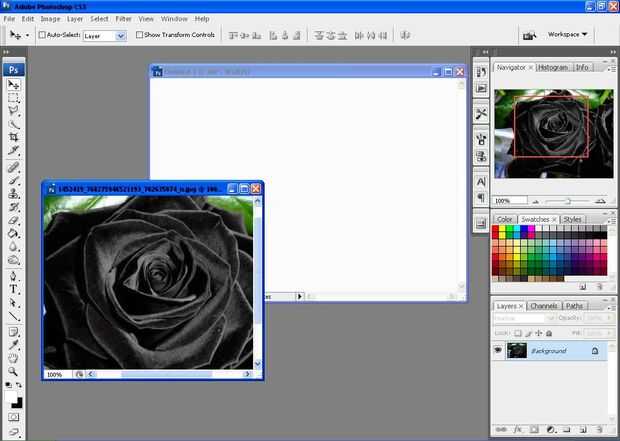
Task: Select the Path Selection tool
Action: (13, 303)
